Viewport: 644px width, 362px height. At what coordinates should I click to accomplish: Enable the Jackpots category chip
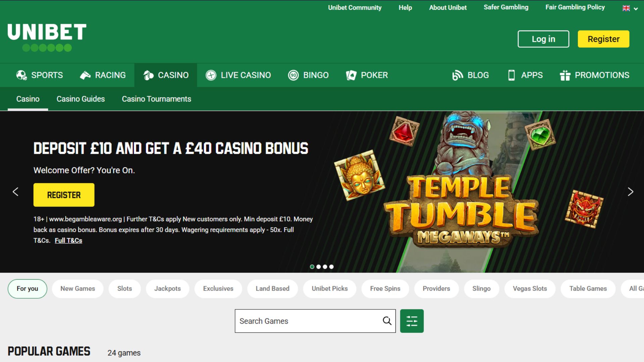pos(167,289)
